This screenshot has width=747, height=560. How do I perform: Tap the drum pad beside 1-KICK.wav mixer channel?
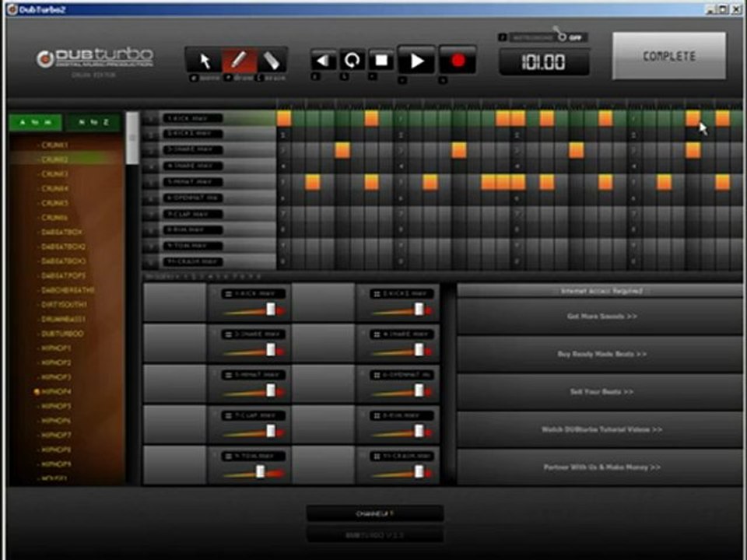175,303
